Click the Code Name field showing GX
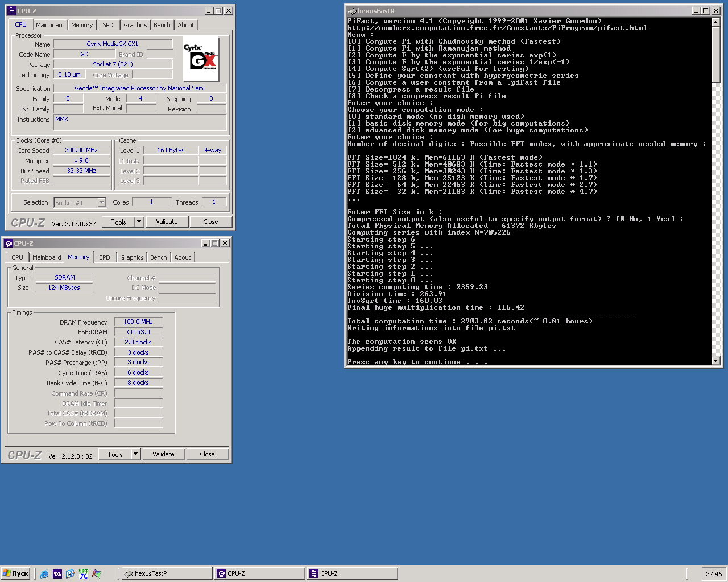The width and height of the screenshot is (728, 582). tap(84, 55)
